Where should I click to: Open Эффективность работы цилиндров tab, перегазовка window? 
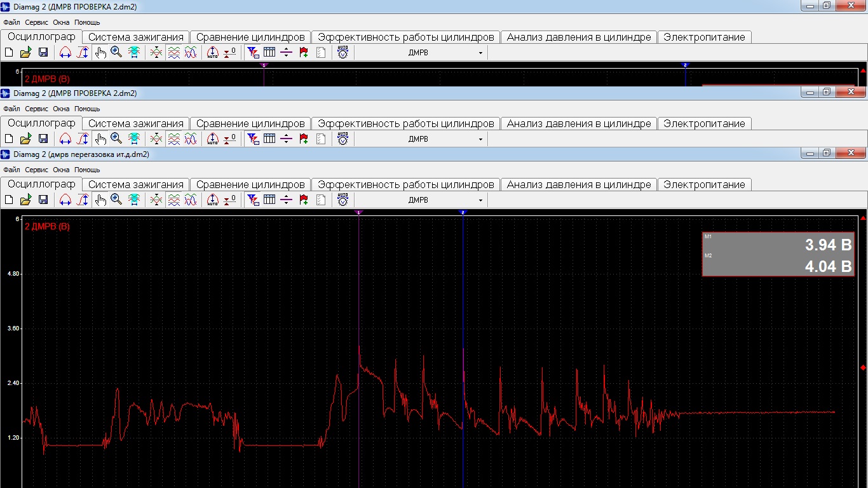(x=406, y=184)
